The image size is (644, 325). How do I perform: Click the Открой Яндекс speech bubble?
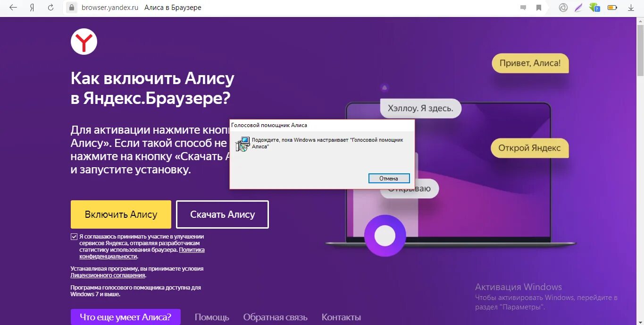(530, 148)
